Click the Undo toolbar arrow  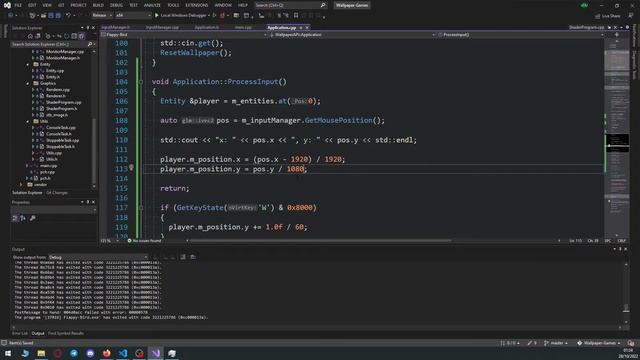point(69,16)
